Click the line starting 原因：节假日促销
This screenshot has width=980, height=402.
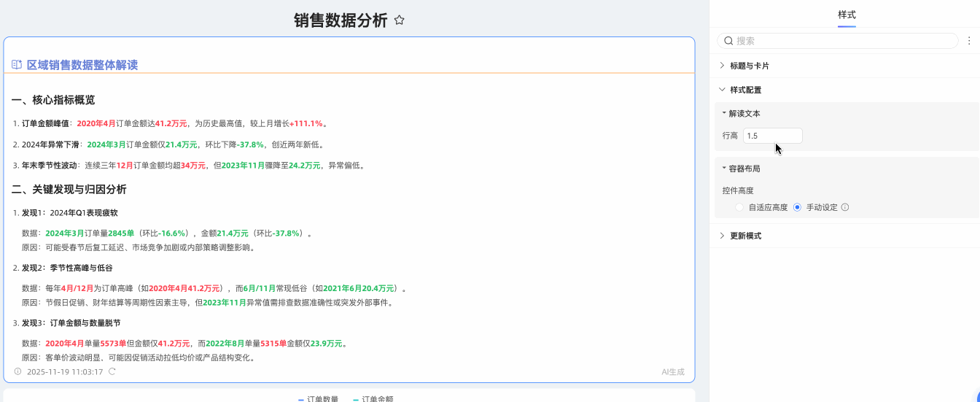coord(208,302)
